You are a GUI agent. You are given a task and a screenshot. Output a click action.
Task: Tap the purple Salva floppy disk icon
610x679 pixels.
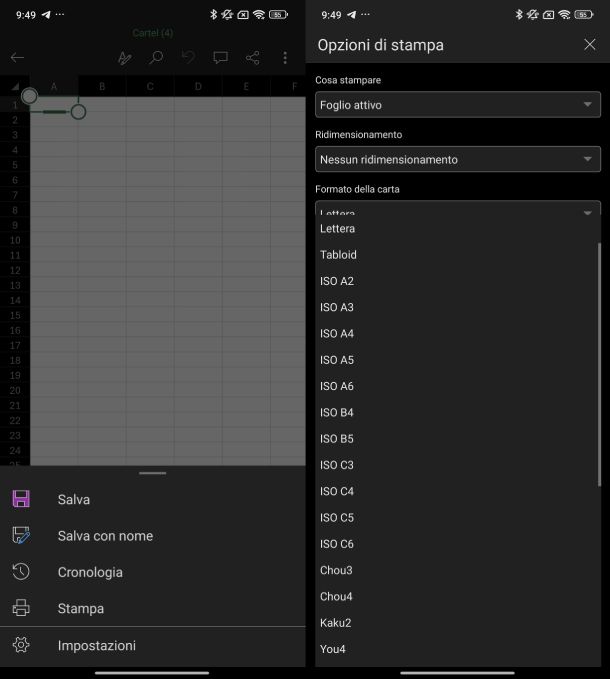click(x=21, y=499)
